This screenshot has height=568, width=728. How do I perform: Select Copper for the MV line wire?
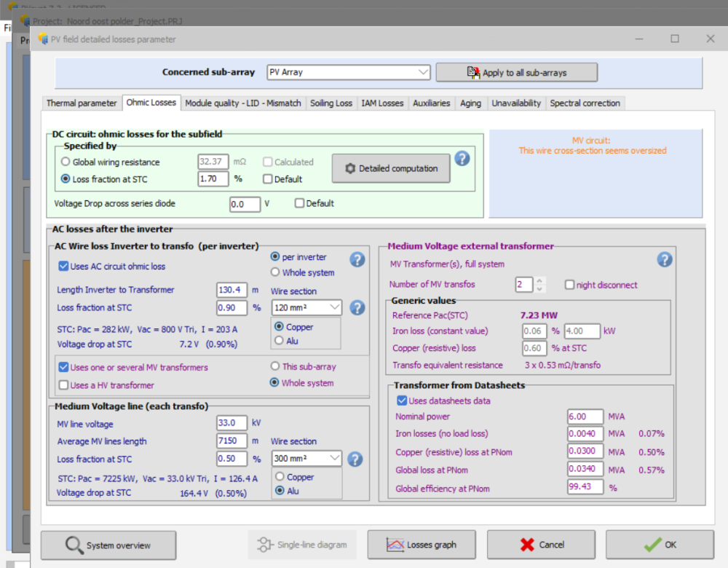(280, 477)
